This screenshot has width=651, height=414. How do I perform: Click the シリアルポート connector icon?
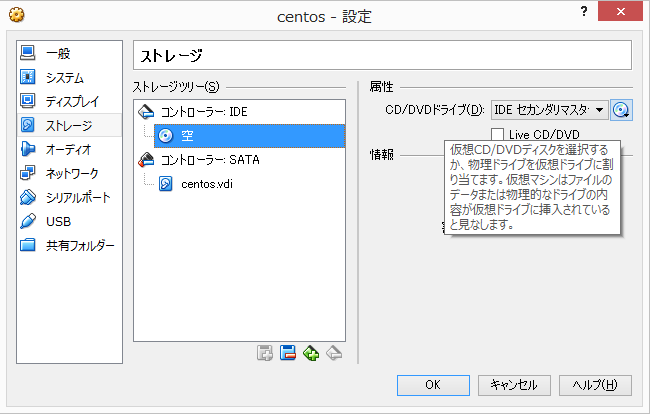pyautogui.click(x=28, y=197)
